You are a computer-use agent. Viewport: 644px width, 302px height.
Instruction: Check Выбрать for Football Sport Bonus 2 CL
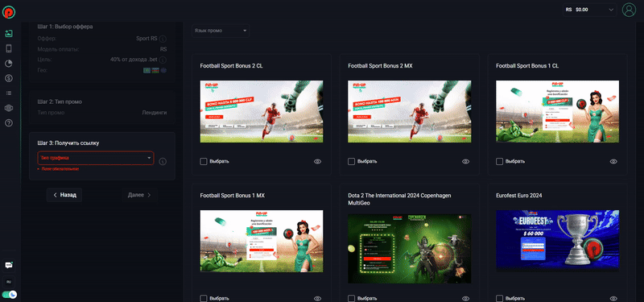204,162
